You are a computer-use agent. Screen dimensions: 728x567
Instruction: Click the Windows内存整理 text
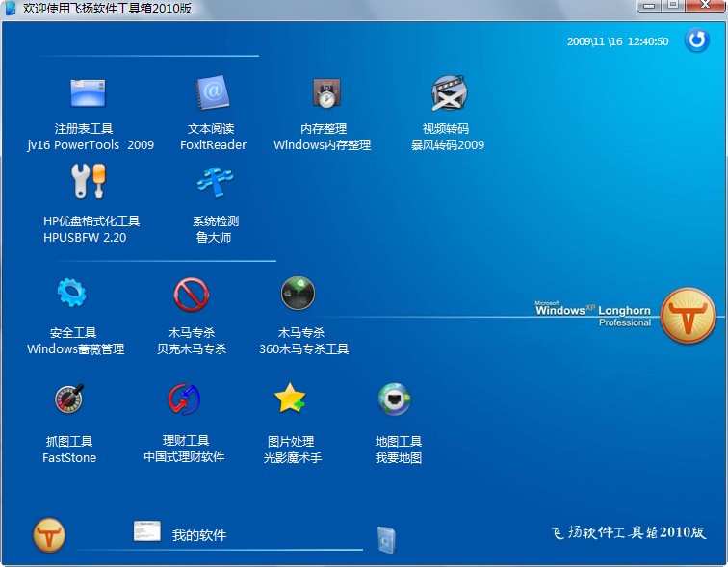point(323,144)
